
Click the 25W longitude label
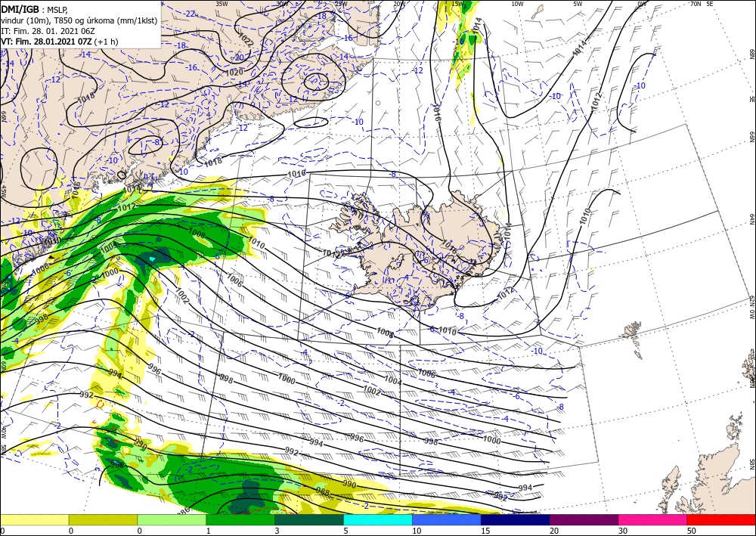point(341,4)
